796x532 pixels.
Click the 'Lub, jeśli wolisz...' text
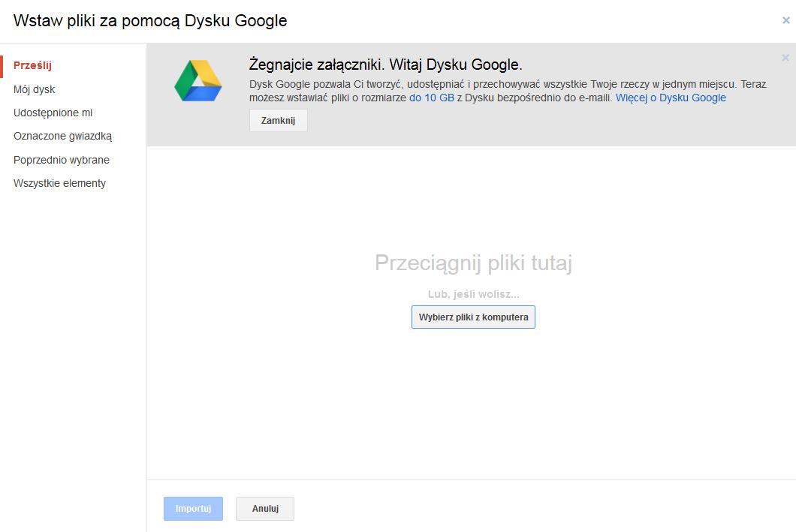click(474, 294)
